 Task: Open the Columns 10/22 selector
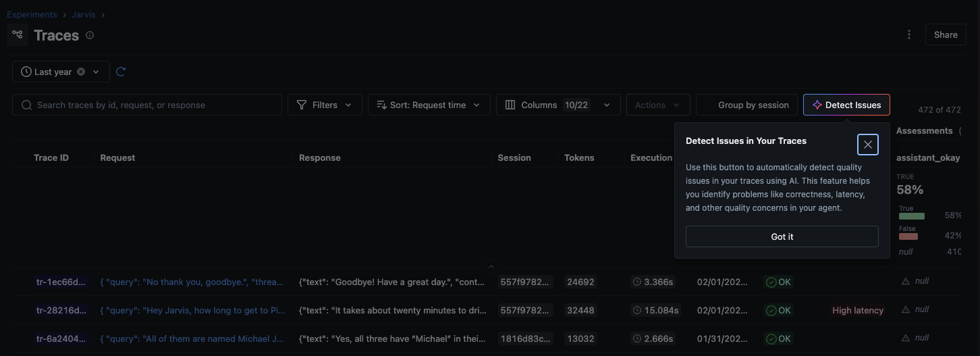point(557,105)
